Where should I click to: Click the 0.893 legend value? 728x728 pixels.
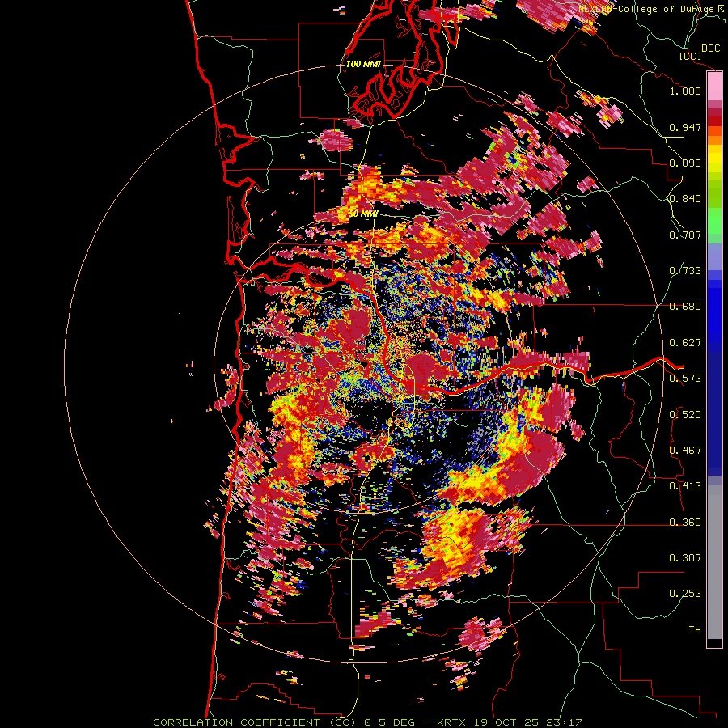click(685, 163)
